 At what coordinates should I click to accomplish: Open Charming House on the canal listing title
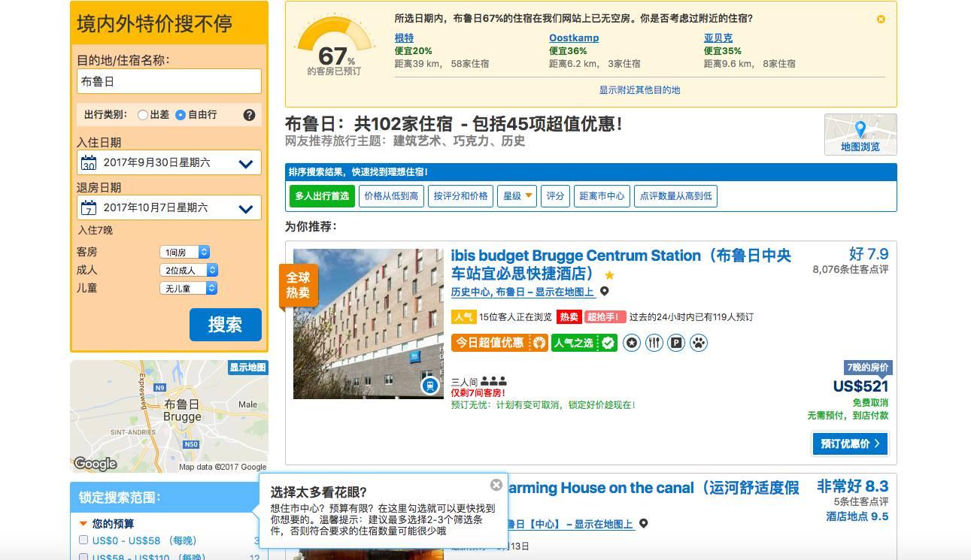pyautogui.click(x=654, y=488)
